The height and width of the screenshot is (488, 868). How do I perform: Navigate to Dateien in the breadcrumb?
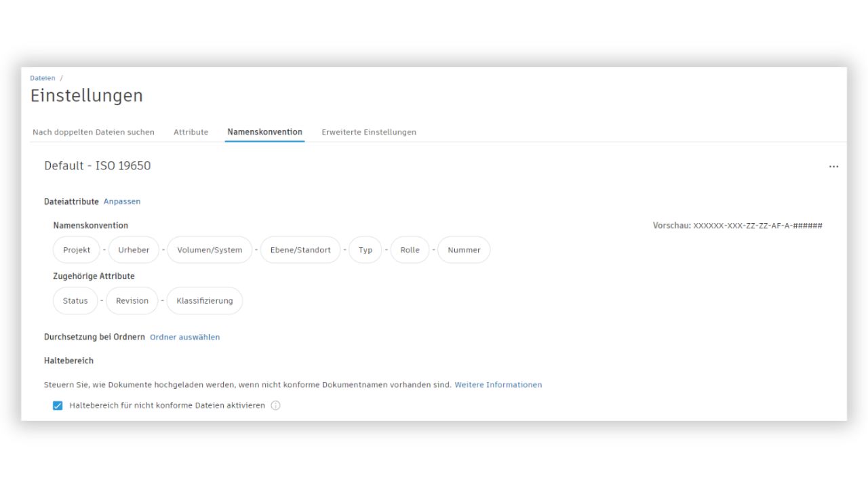pos(43,78)
